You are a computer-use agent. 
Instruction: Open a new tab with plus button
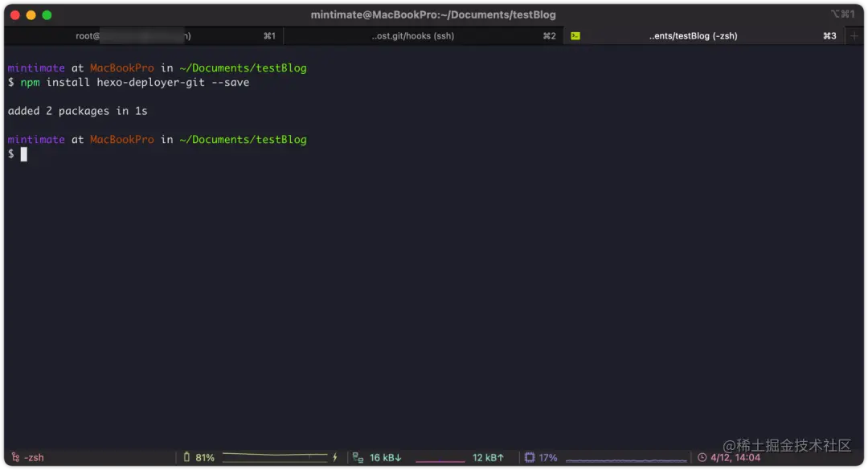[854, 36]
